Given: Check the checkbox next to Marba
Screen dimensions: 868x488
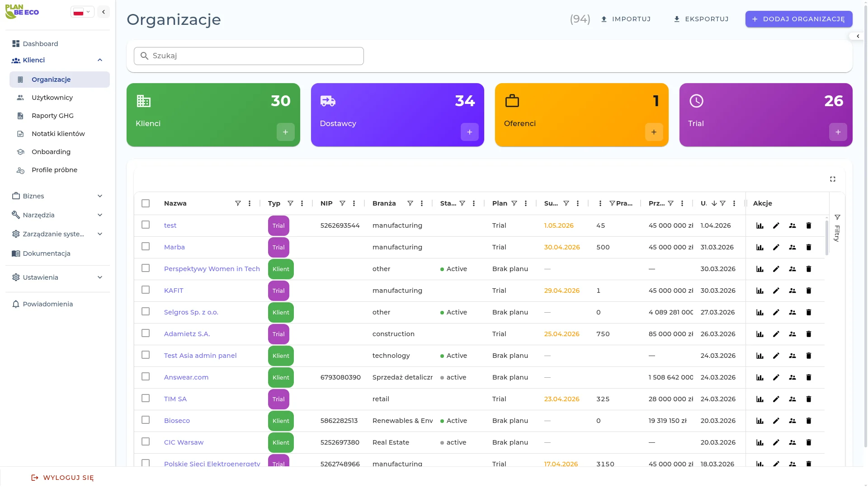Looking at the screenshot, I should (x=146, y=247).
